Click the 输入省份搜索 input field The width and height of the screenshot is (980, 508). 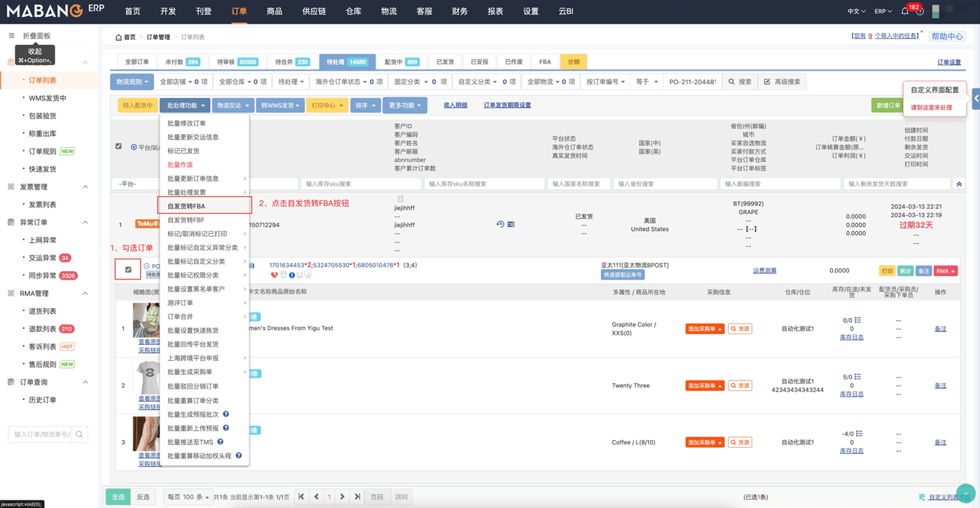[664, 184]
